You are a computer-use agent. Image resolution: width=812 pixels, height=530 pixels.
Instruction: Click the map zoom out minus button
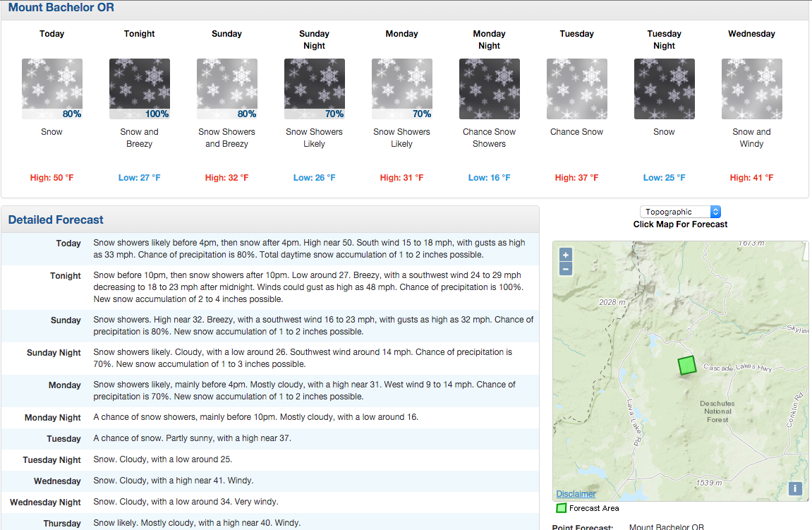coord(566,269)
